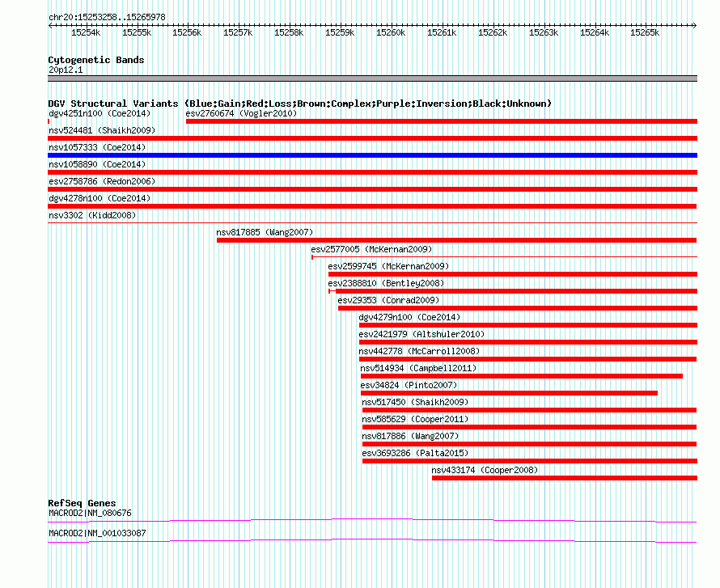Click the blue gain bar of nsv1057333
This screenshot has width=720, height=588.
(372, 155)
